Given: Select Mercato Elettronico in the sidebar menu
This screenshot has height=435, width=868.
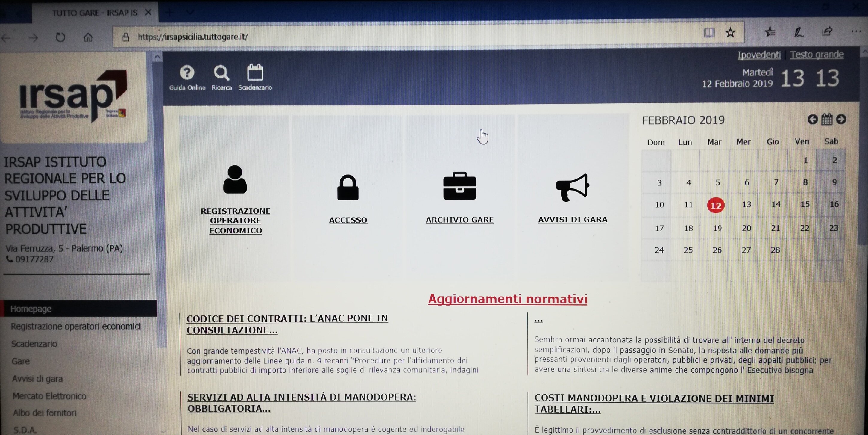Looking at the screenshot, I should [48, 397].
